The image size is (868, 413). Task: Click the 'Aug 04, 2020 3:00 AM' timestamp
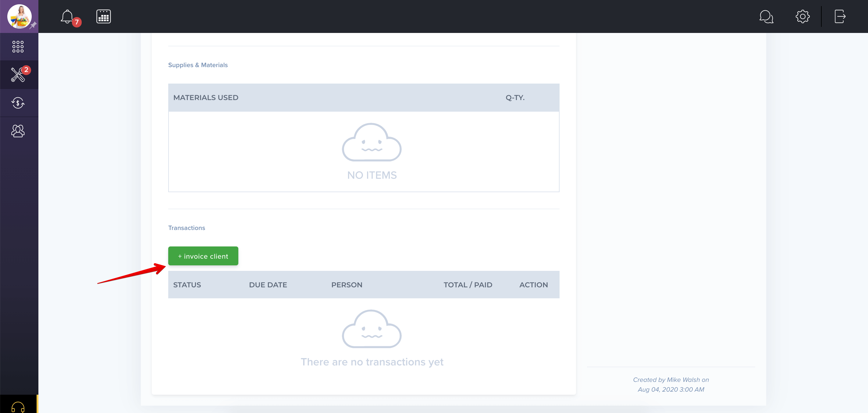671,390
